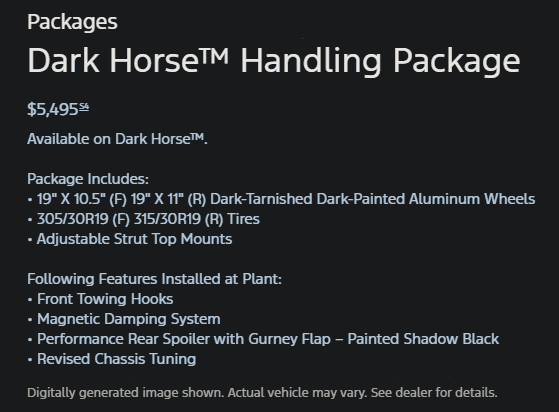Select the Performance Rear Spoiler item

268,339
